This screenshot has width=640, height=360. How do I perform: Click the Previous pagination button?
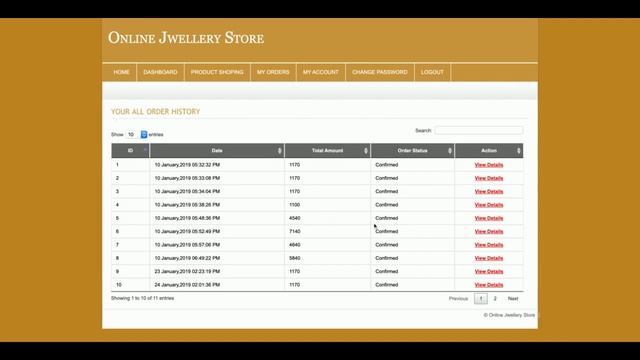point(458,299)
